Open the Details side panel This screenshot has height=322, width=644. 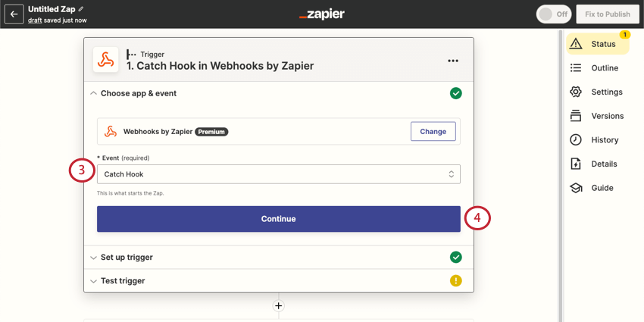point(594,164)
